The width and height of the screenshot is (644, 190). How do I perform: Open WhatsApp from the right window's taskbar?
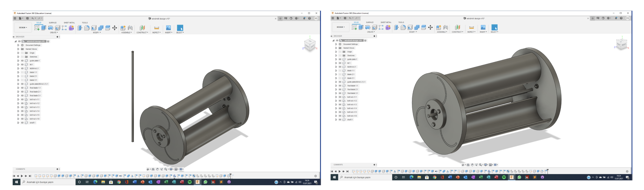[x=519, y=177]
